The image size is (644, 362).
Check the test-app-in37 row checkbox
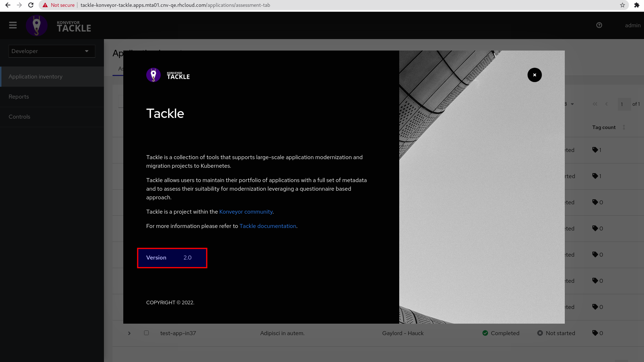[146, 333]
